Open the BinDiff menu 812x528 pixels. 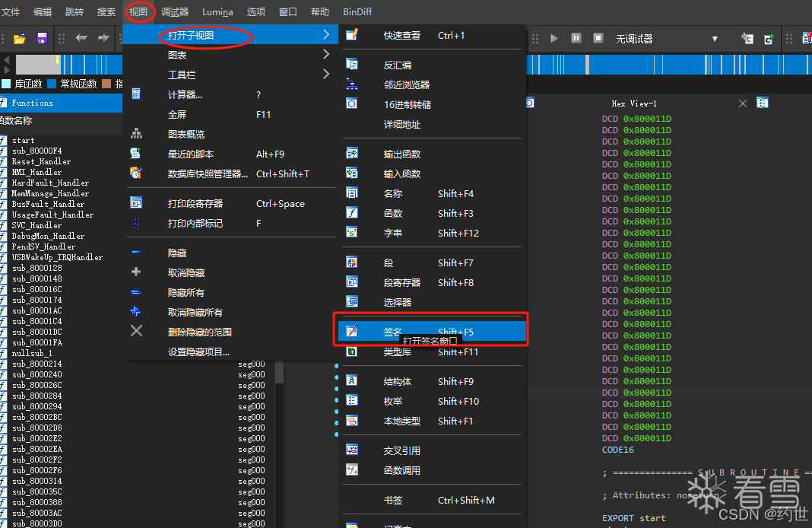point(357,11)
